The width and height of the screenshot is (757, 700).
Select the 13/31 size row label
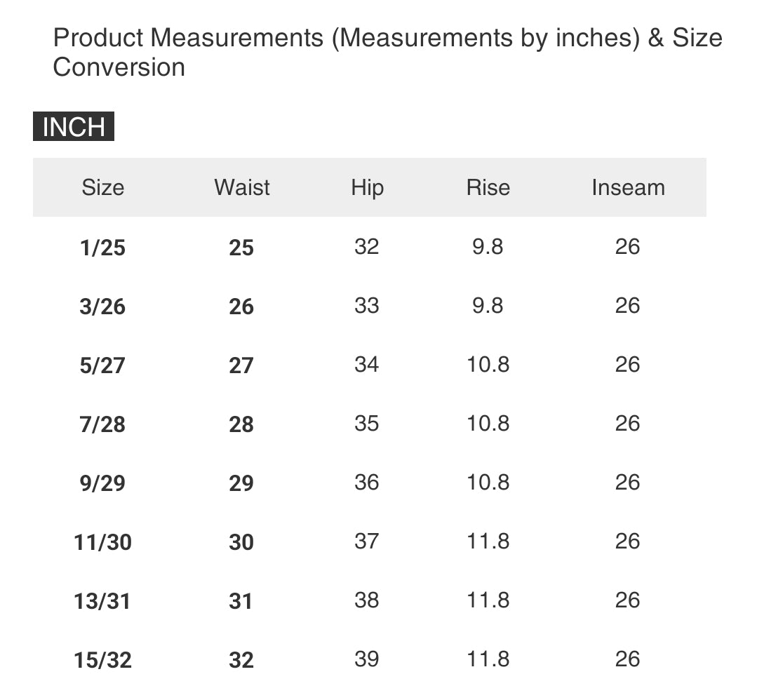click(x=102, y=601)
